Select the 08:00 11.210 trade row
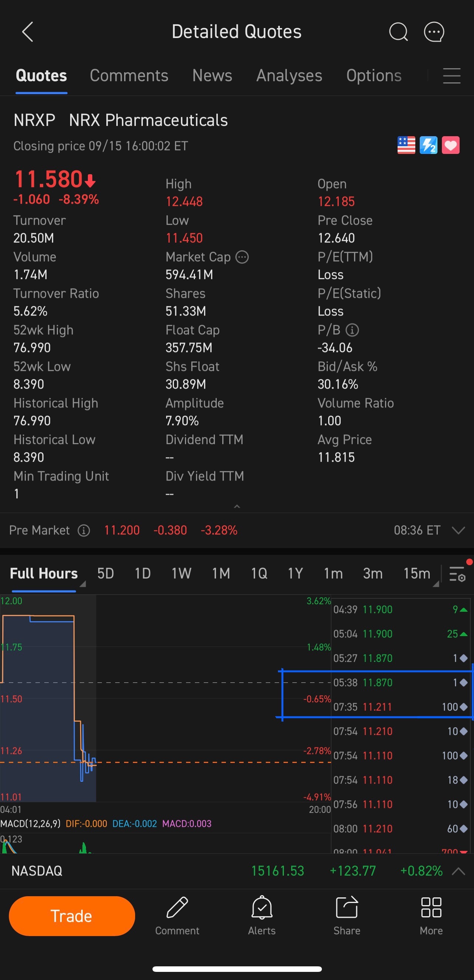The height and width of the screenshot is (980, 474). 401,829
